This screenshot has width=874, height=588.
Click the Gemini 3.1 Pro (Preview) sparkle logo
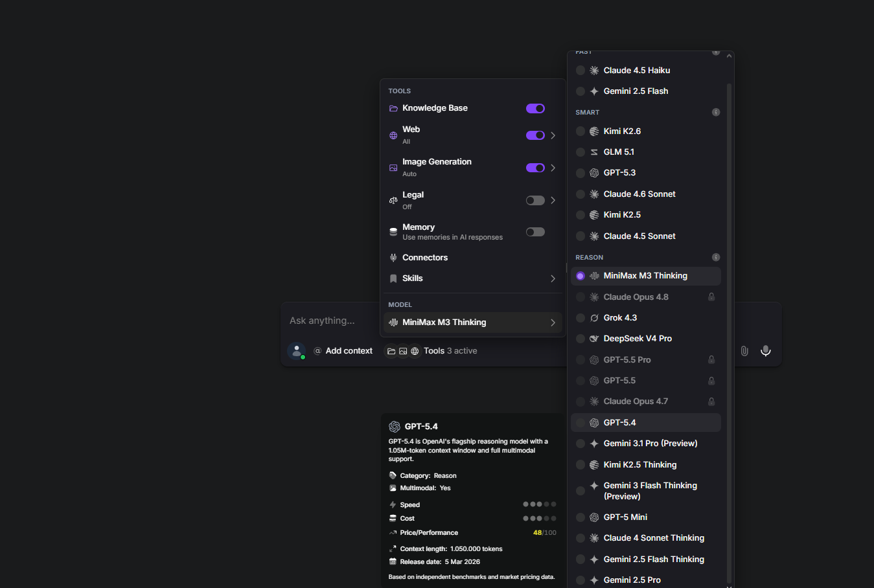point(594,444)
